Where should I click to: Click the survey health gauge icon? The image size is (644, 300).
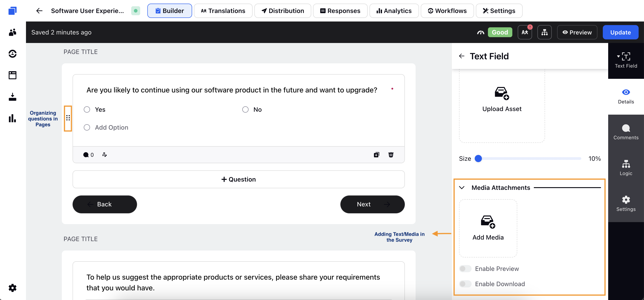point(481,32)
